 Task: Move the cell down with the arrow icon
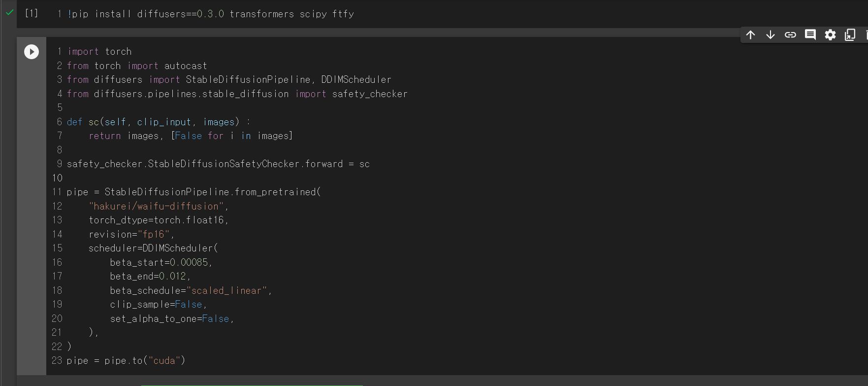click(771, 35)
